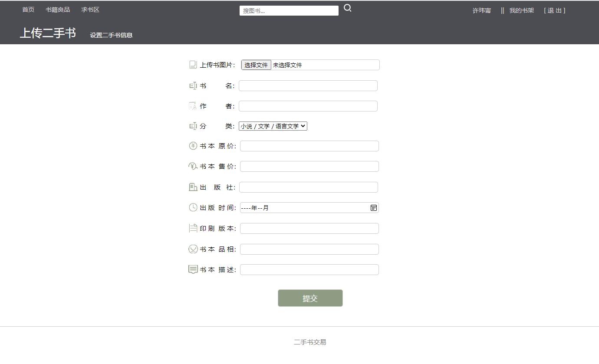This screenshot has height=364, width=599.
Task: Click the publisher building icon beside 出版社
Action: click(193, 187)
